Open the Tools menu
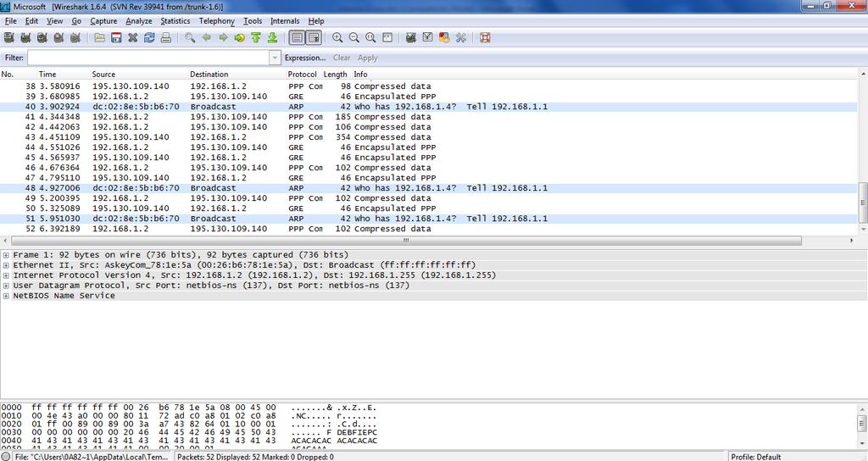The image size is (868, 461). pos(253,21)
